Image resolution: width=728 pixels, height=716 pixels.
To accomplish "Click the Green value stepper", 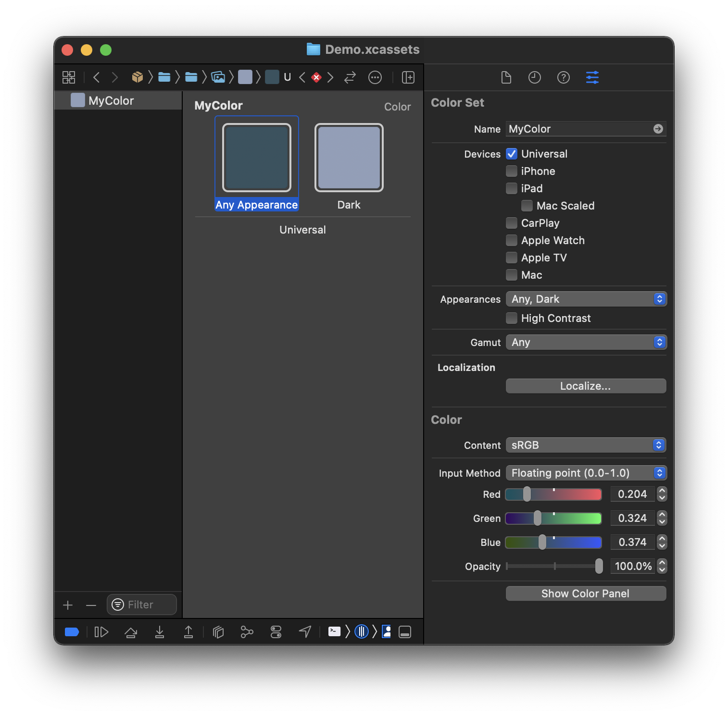I will pos(662,518).
